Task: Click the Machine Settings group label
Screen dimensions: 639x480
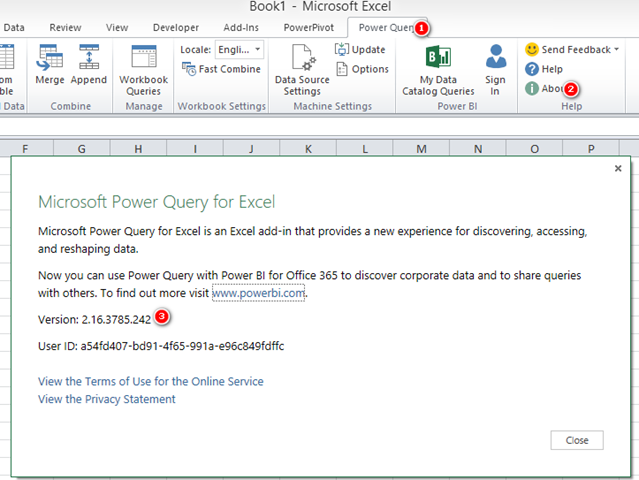Action: click(333, 106)
